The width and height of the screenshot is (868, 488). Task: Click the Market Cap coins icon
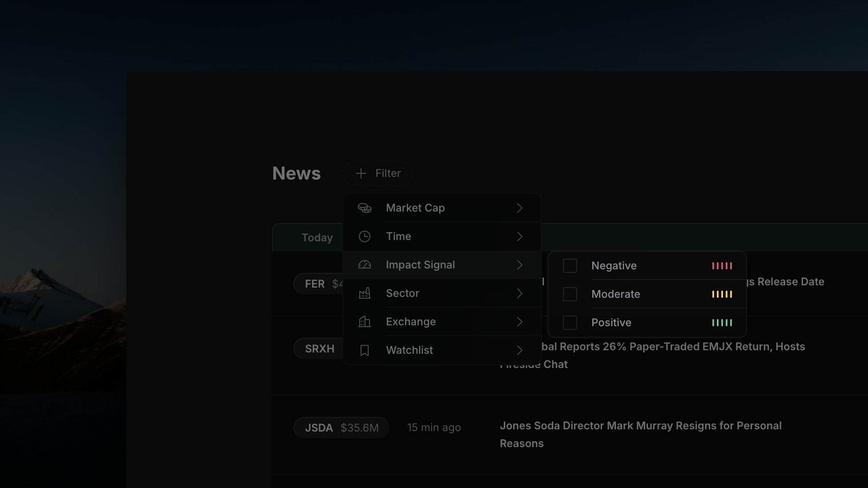pyautogui.click(x=365, y=208)
